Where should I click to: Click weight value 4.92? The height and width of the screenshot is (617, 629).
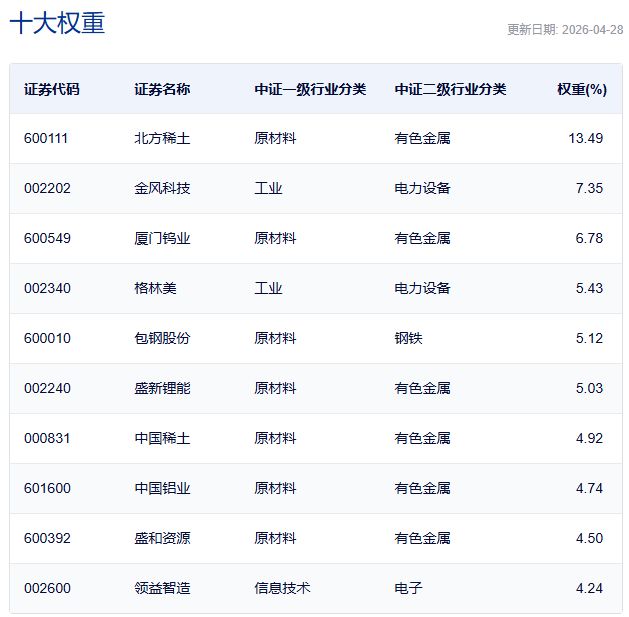click(589, 438)
